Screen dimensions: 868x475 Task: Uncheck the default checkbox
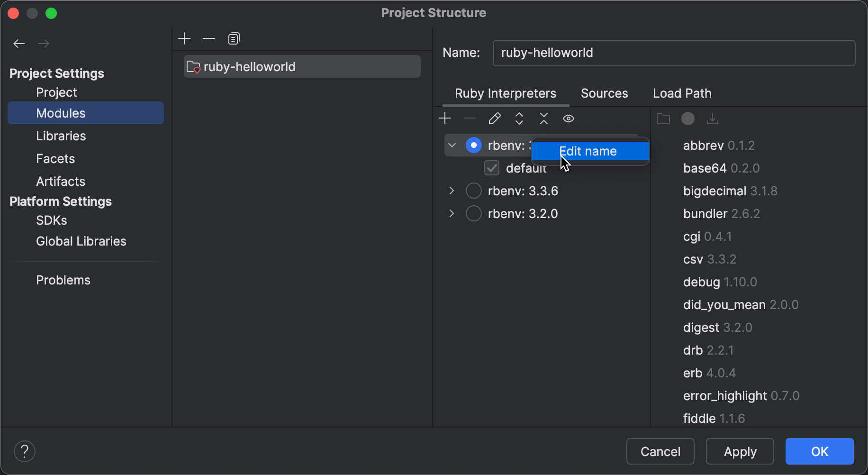click(x=491, y=168)
